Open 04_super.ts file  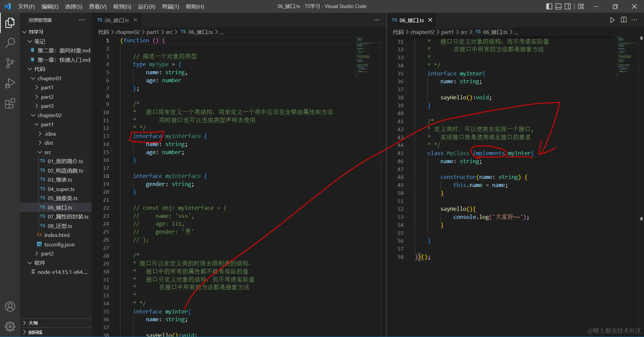[x=56, y=189]
